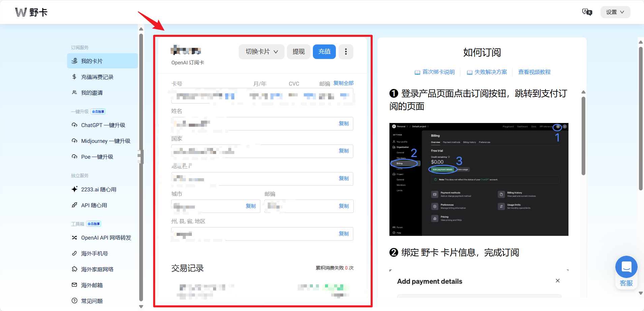This screenshot has width=644, height=311.
Task: Copy the address line field value
Action: [x=344, y=179]
